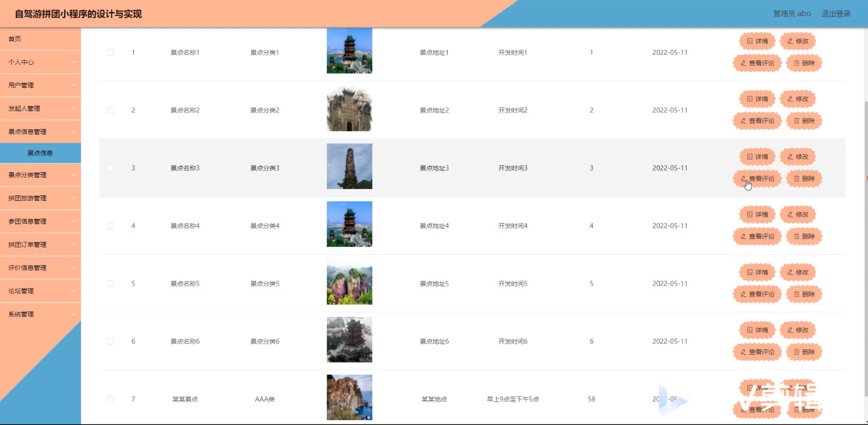Open the pagoda thumbnail in row 4

tap(349, 224)
